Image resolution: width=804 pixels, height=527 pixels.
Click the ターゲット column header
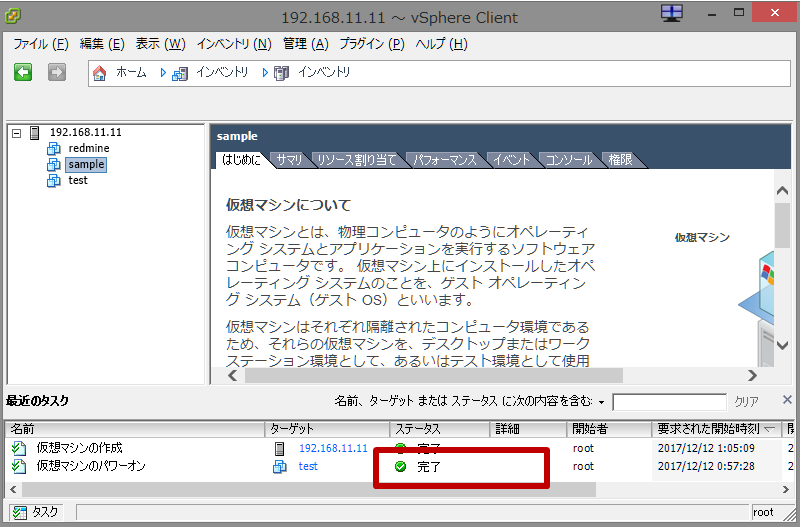[x=327, y=429]
